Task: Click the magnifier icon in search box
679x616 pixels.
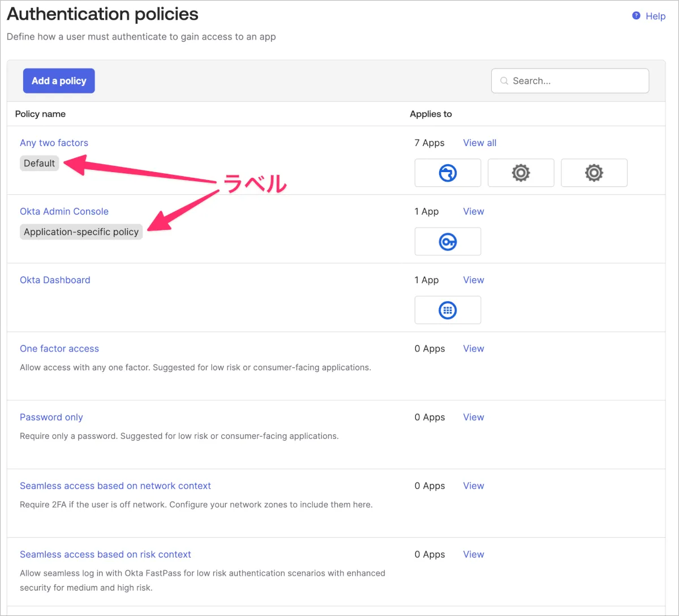Action: pyautogui.click(x=504, y=81)
